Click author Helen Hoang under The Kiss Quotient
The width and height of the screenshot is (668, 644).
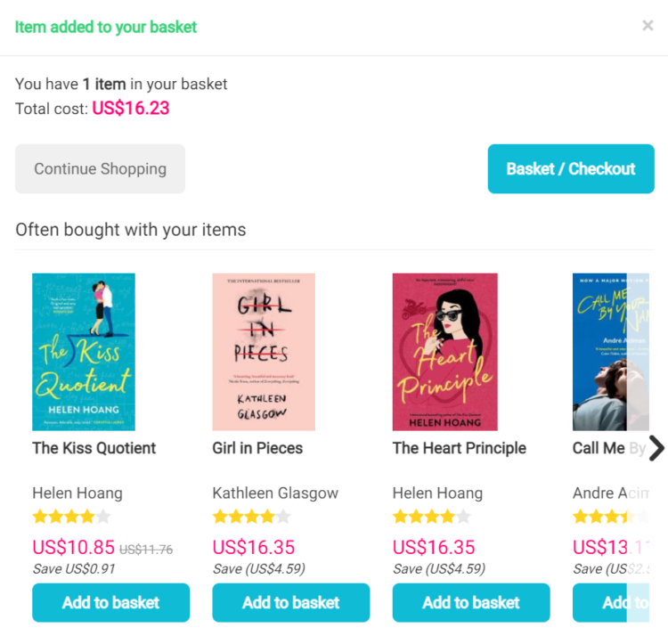77,493
